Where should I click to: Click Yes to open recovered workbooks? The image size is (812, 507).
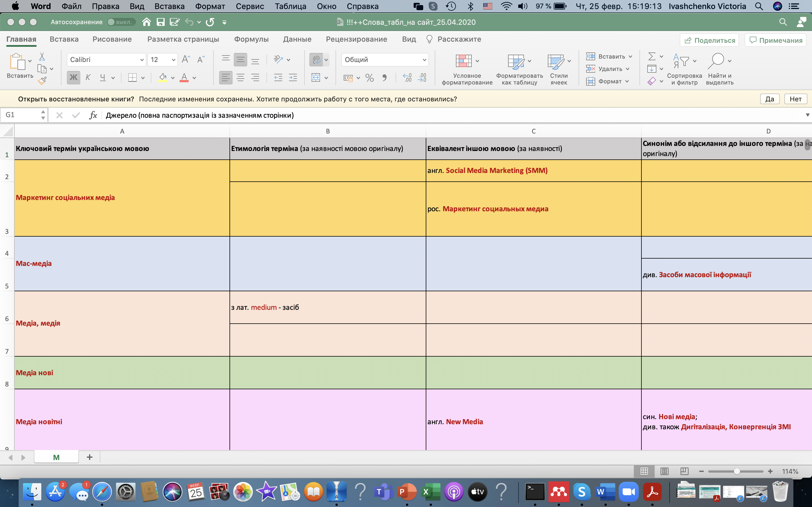tap(769, 99)
